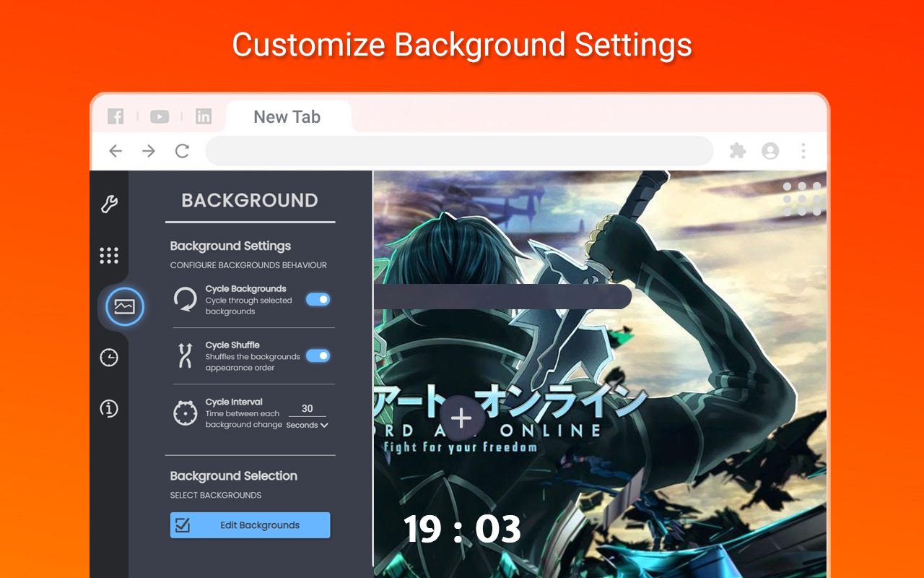This screenshot has height=578, width=924.
Task: Click the CONFIGURE BACKGROUNDS BEHAVIOUR subtitle
Action: coord(248,265)
